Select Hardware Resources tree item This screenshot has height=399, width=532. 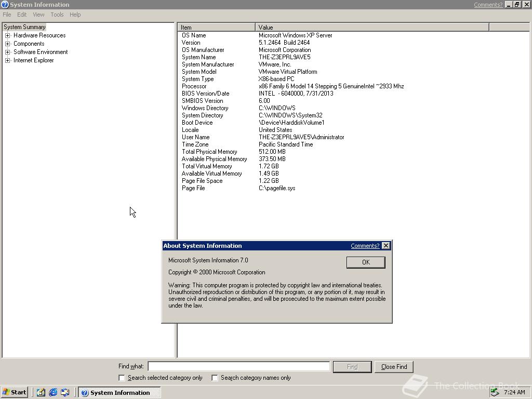pyautogui.click(x=39, y=35)
